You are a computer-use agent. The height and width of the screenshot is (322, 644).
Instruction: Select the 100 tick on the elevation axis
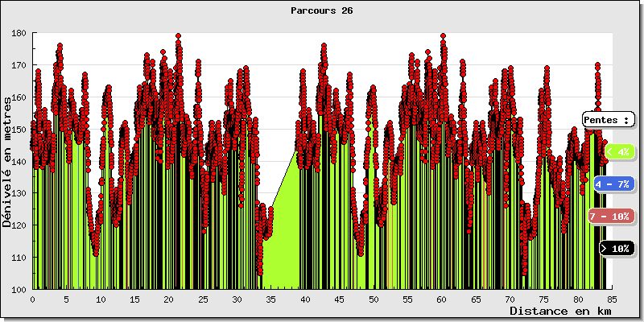[x=19, y=289]
